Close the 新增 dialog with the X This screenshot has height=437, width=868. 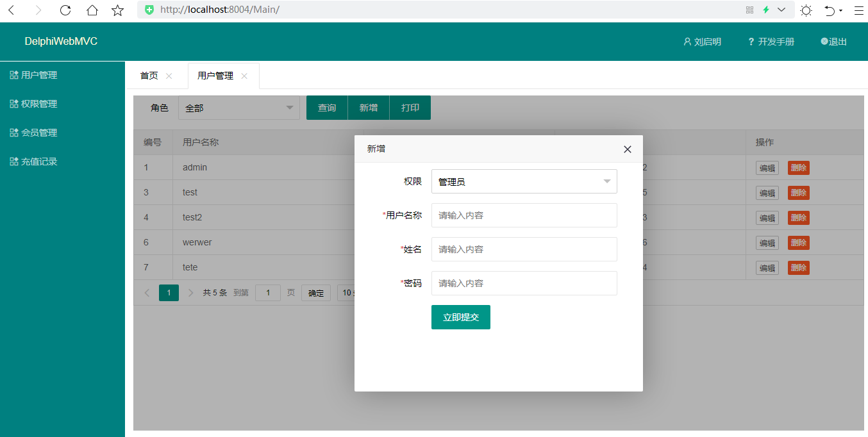(627, 149)
